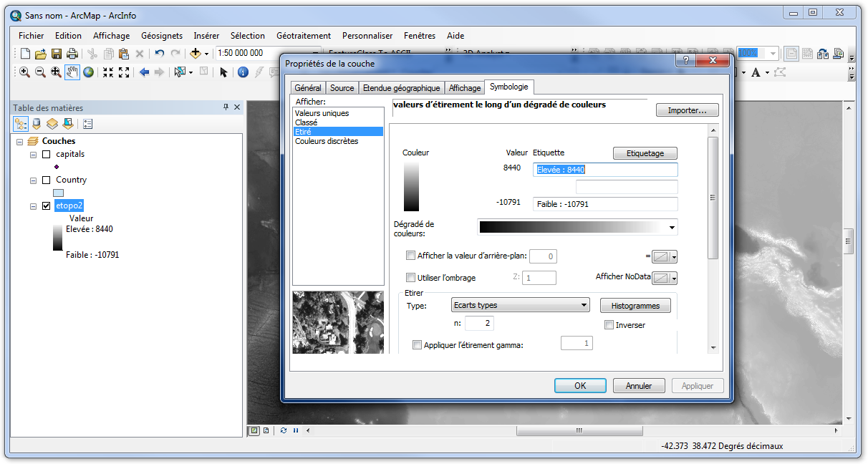Image resolution: width=868 pixels, height=464 pixels.
Task: Click the Importer button
Action: (687, 110)
